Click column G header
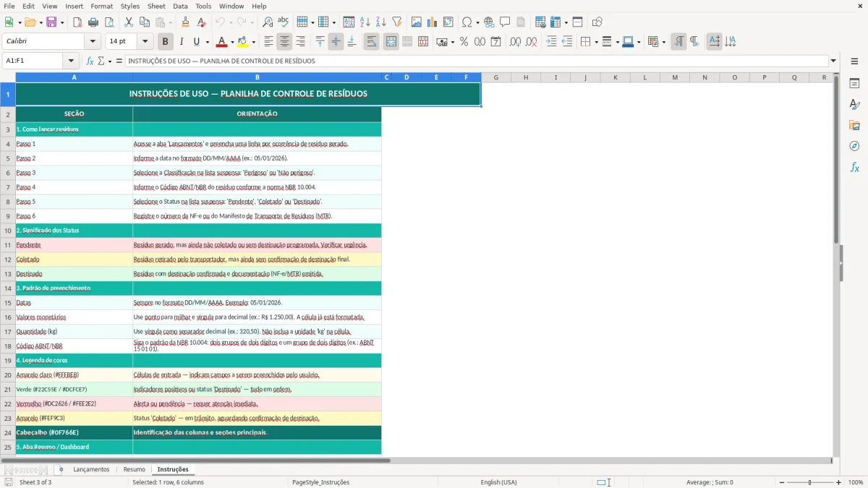The height and width of the screenshot is (488, 868). (495, 77)
